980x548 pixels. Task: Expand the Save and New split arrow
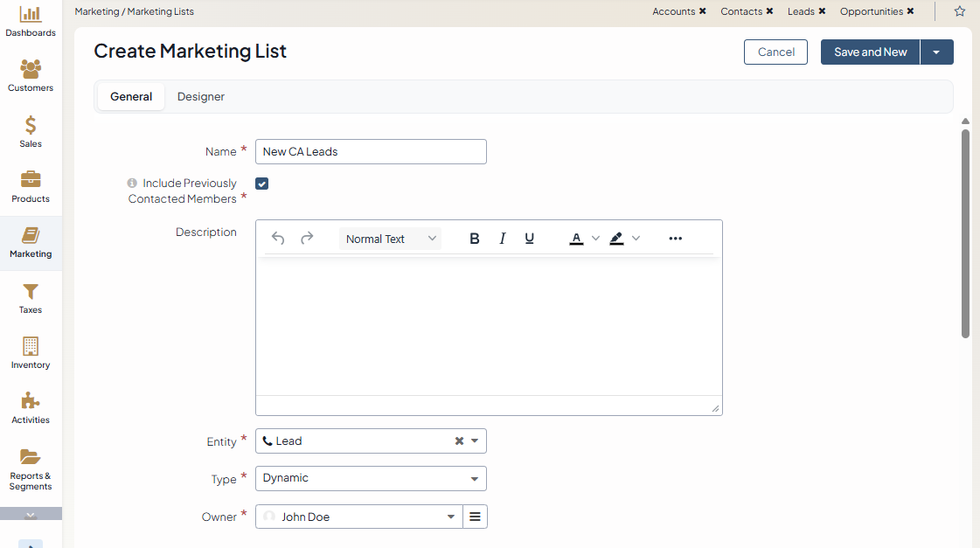(x=936, y=52)
